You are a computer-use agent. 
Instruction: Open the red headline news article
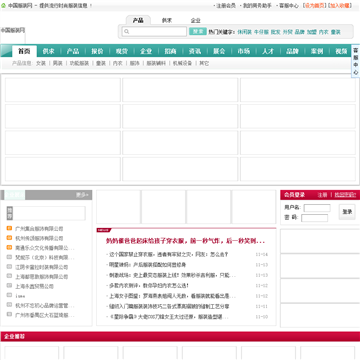185,241
